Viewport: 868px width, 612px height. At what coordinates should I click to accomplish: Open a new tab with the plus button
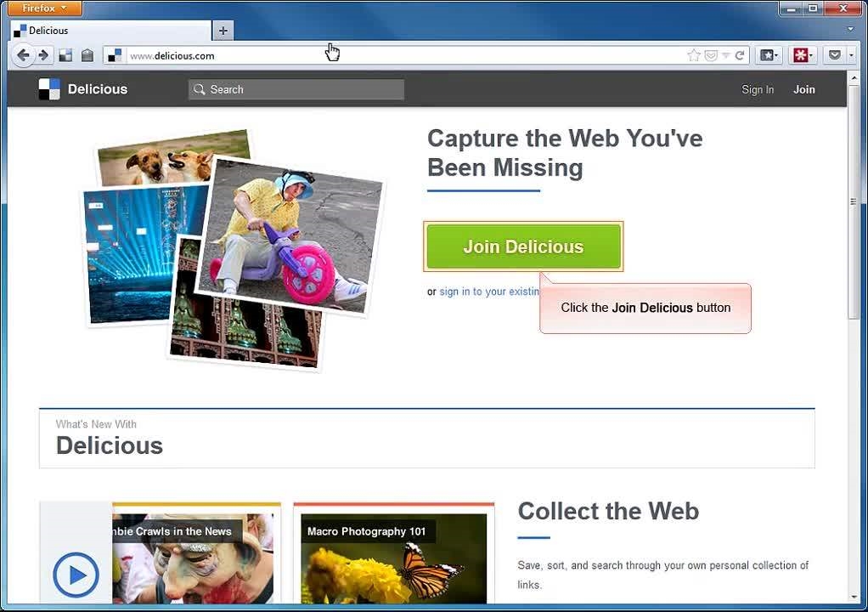(x=223, y=31)
